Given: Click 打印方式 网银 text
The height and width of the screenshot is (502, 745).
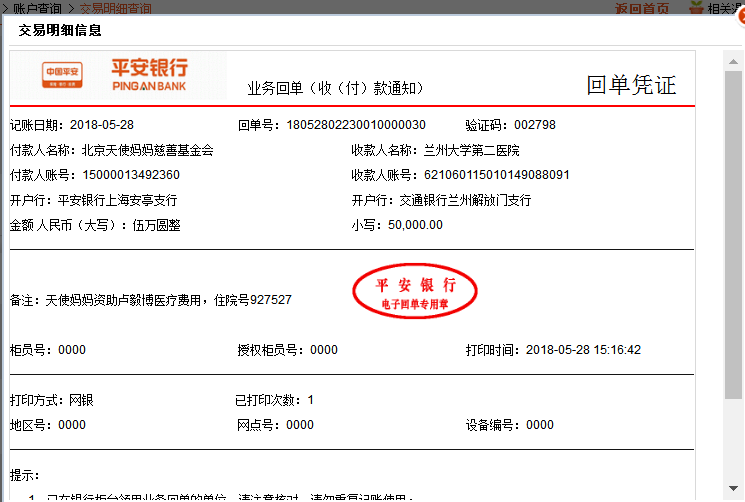Looking at the screenshot, I should 52,400.
